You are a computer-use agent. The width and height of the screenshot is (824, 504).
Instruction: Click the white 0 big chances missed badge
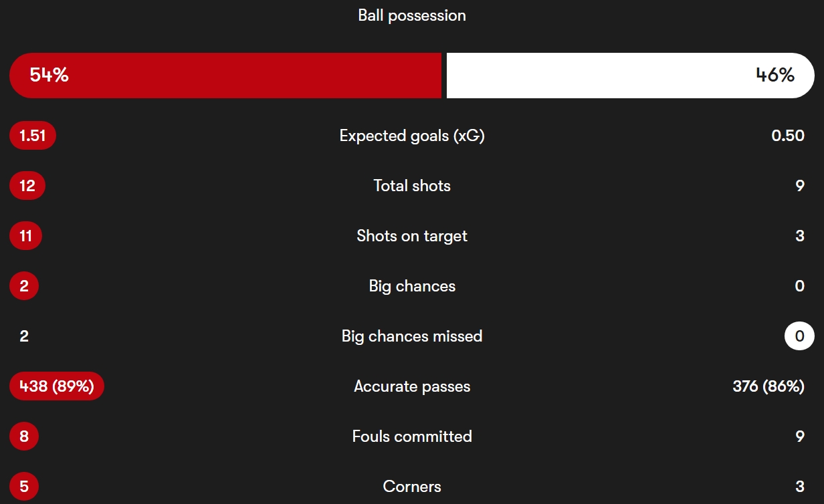tap(800, 336)
